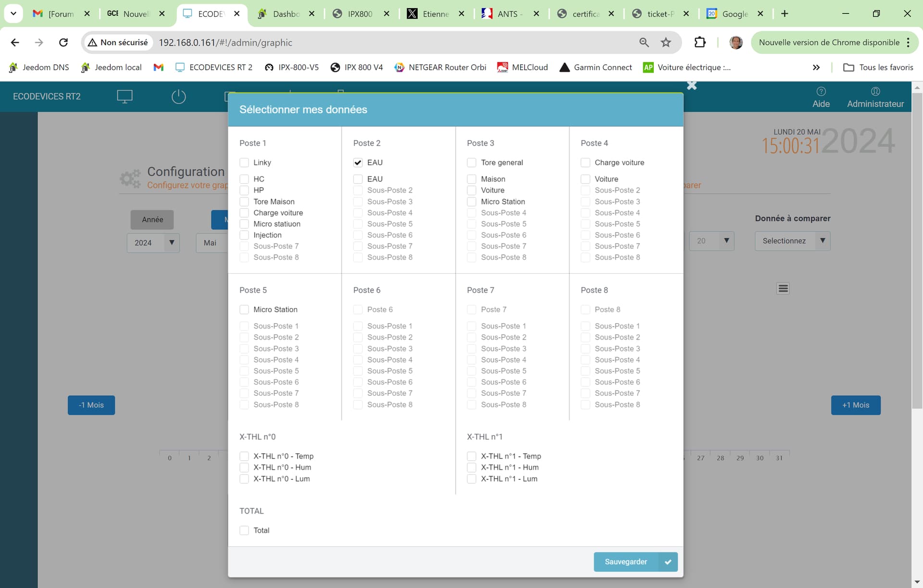Viewport: 923px width, 588px height.
Task: Reload the page
Action: (x=63, y=43)
